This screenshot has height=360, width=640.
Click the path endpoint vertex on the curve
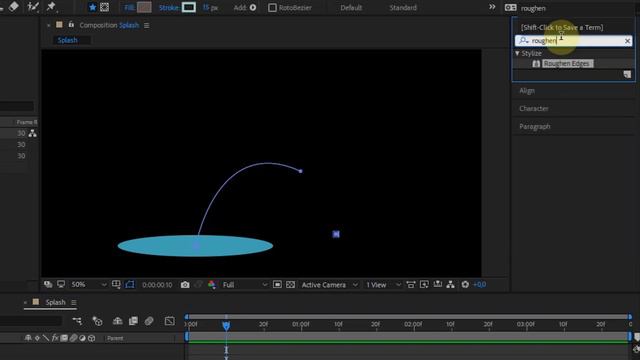pyautogui.click(x=301, y=171)
